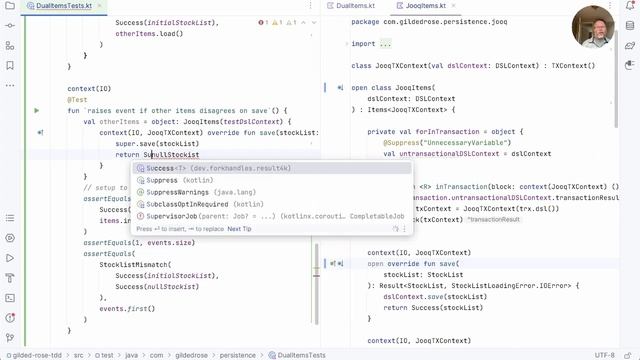Screen dimensions: 640x360
Task: Open the Structure tool window
Action: (10, 46)
